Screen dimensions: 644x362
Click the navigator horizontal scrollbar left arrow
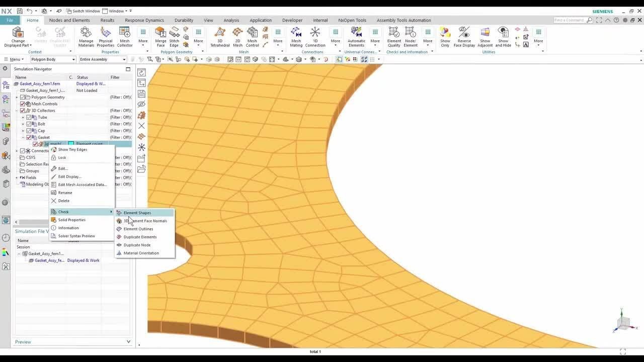point(16,222)
